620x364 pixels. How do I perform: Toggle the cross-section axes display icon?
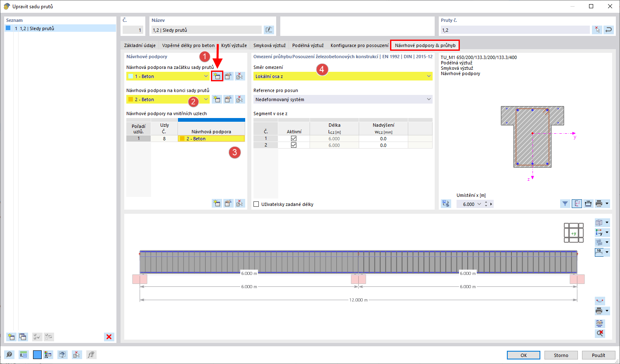click(577, 203)
